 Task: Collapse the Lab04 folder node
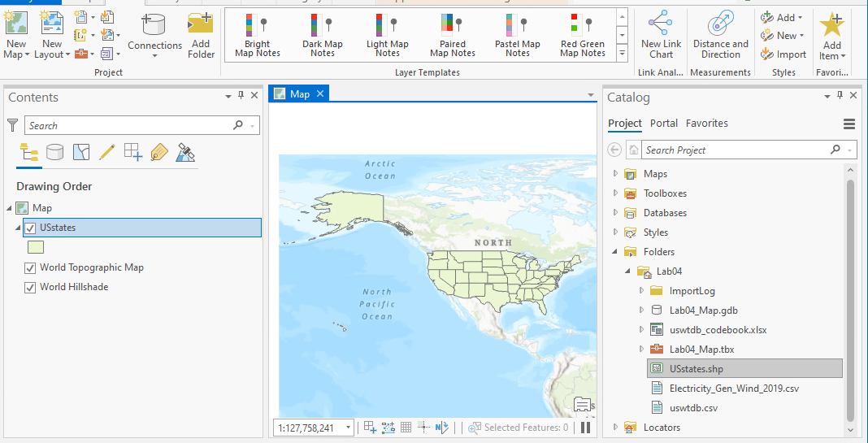[x=628, y=271]
